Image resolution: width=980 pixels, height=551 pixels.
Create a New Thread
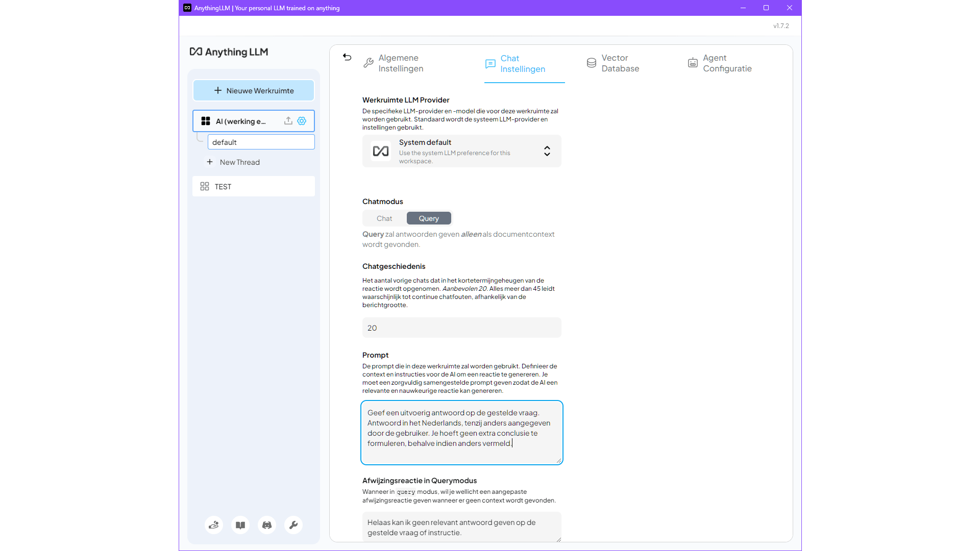click(239, 162)
